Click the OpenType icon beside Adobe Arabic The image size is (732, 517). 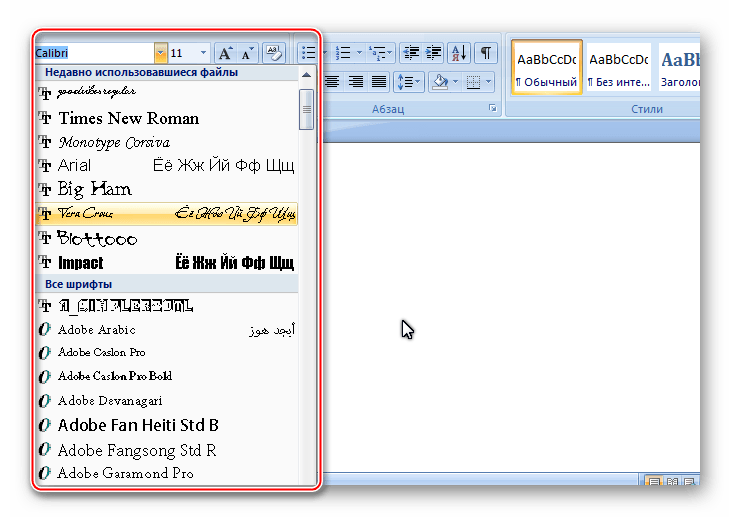[x=44, y=329]
